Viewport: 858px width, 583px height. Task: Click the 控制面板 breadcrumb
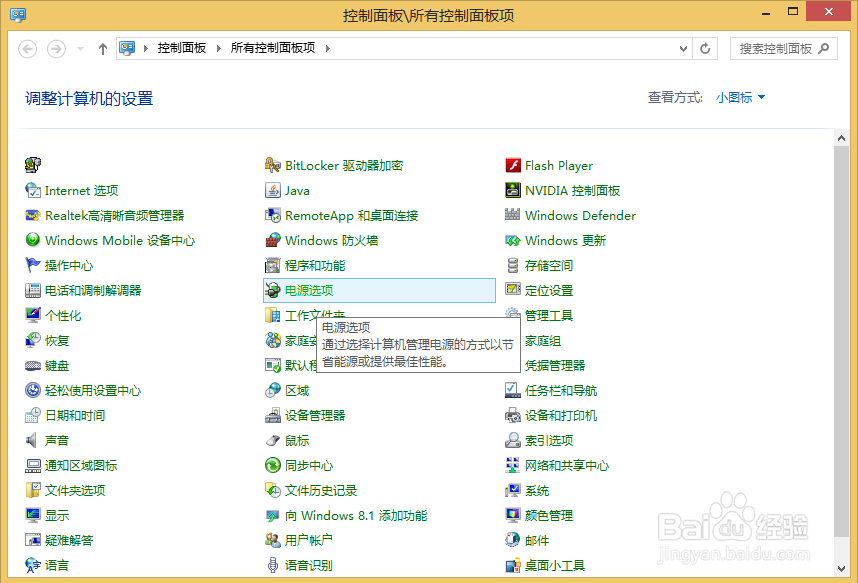click(x=182, y=48)
